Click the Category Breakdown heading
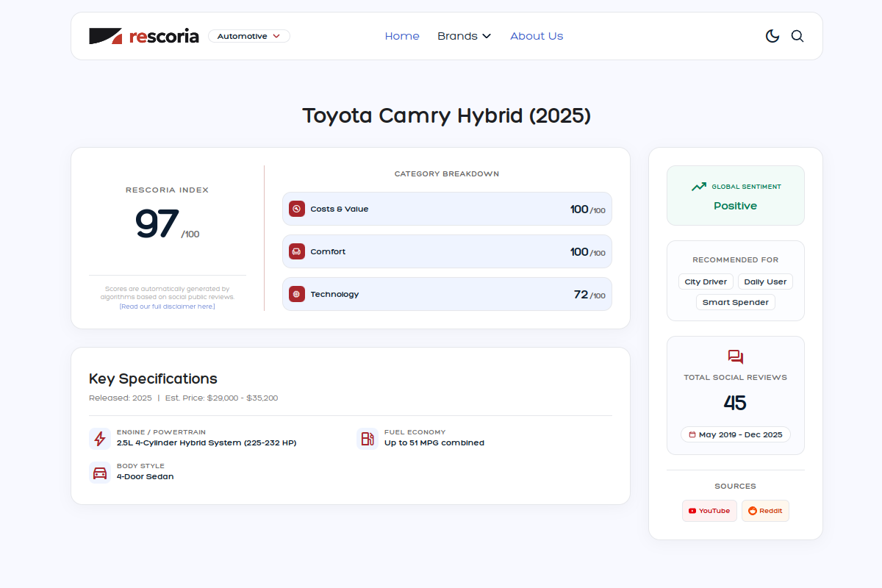Viewport: 882px width, 588px height. pyautogui.click(x=447, y=174)
